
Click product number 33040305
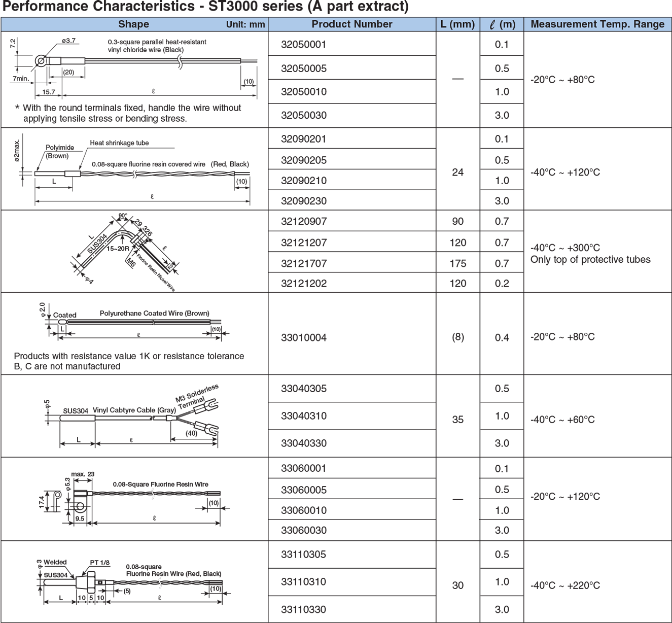(304, 389)
